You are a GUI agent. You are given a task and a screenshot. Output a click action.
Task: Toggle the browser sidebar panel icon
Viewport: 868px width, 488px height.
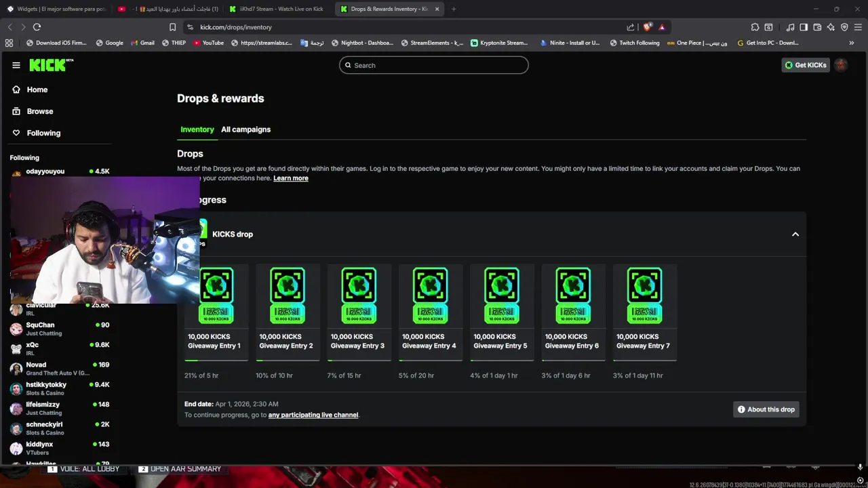pyautogui.click(x=804, y=27)
